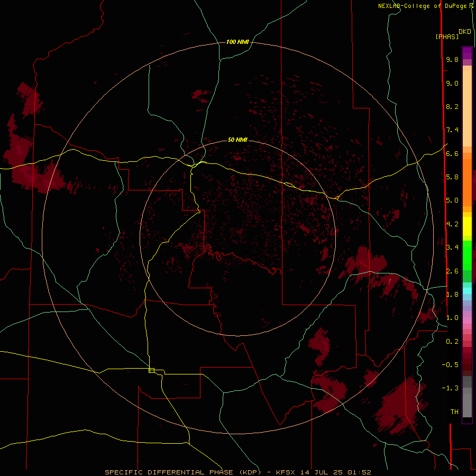Click the "SPECIFIC DIFFERENTIAL PHASE (KDP)" title text
The height and width of the screenshot is (476, 476).
tap(183, 472)
